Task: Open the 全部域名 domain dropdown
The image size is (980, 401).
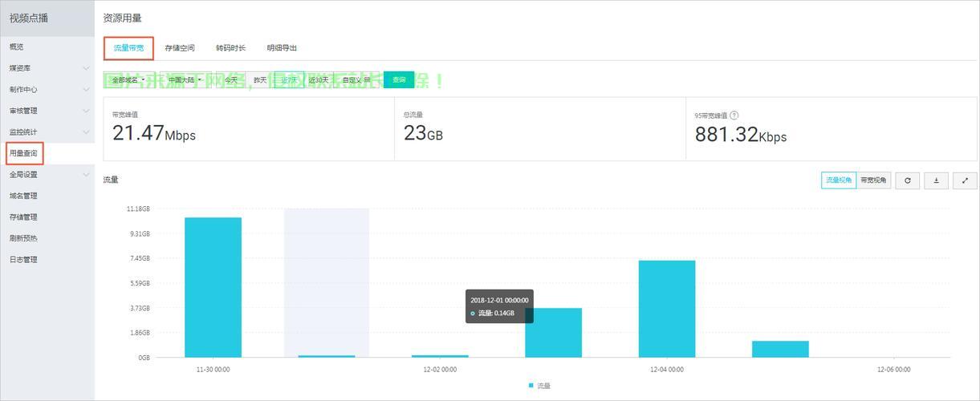Action: pyautogui.click(x=128, y=80)
